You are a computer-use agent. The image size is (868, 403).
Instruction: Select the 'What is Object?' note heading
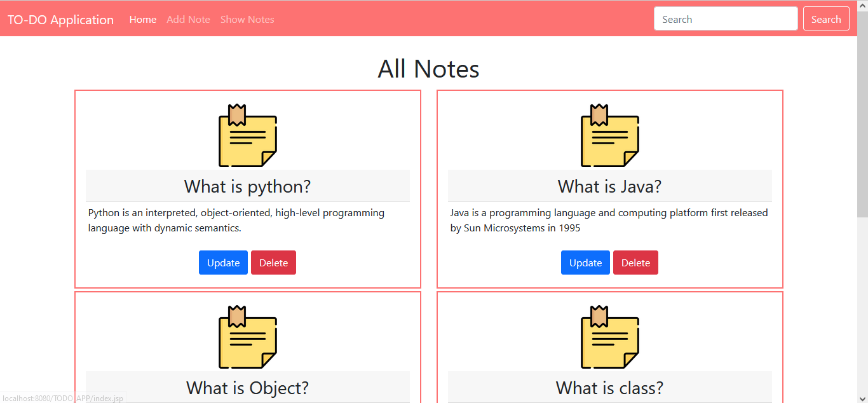pos(248,388)
